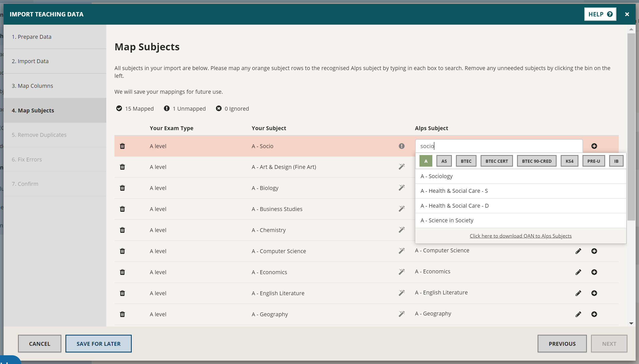Delete the A - Economics row
The width and height of the screenshot is (639, 364).
[x=122, y=272]
